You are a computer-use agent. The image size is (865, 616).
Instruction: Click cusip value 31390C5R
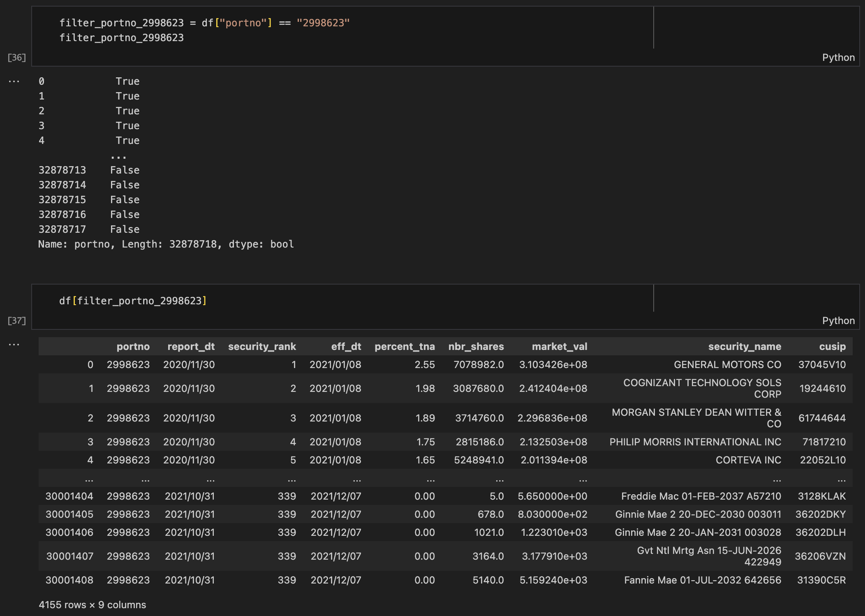click(x=821, y=580)
